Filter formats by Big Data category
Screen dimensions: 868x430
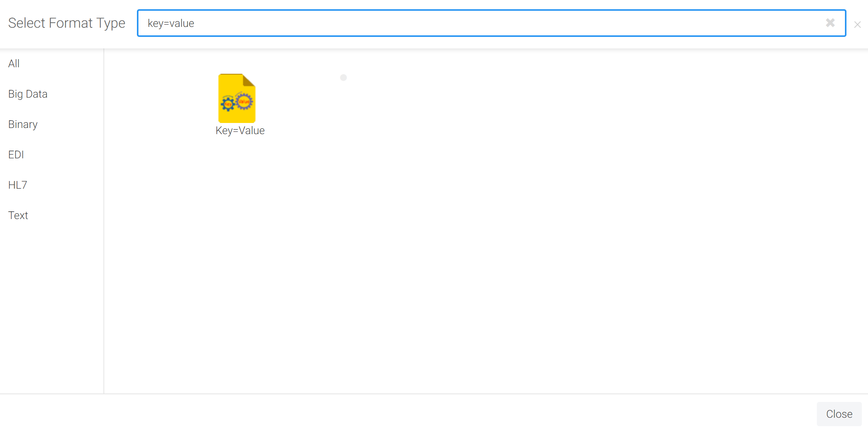click(28, 94)
